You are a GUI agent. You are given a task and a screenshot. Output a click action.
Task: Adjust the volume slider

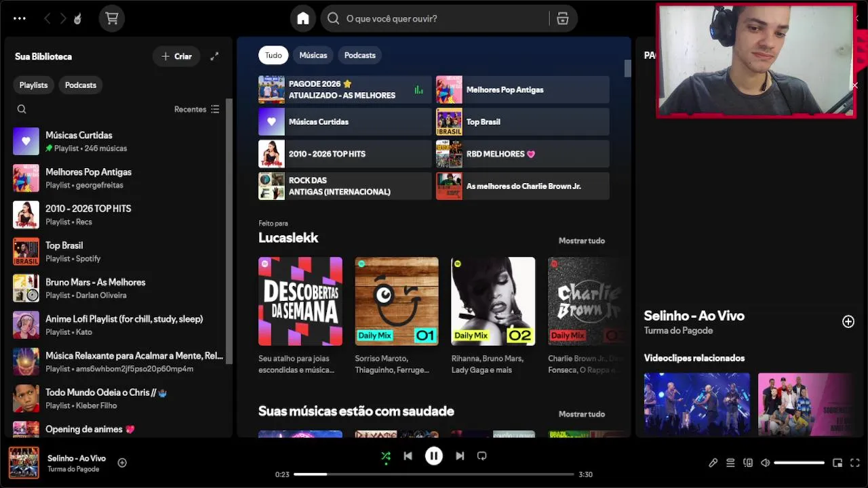point(800,463)
